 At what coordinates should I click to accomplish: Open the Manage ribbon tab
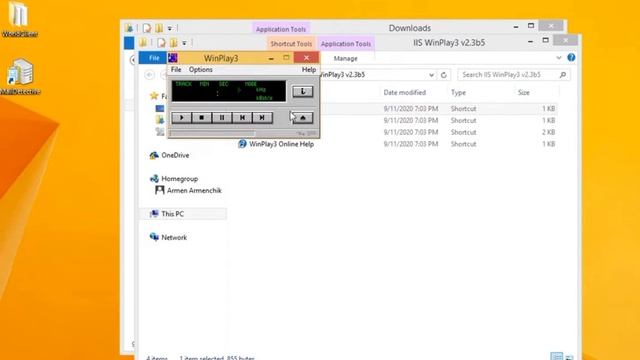345,58
